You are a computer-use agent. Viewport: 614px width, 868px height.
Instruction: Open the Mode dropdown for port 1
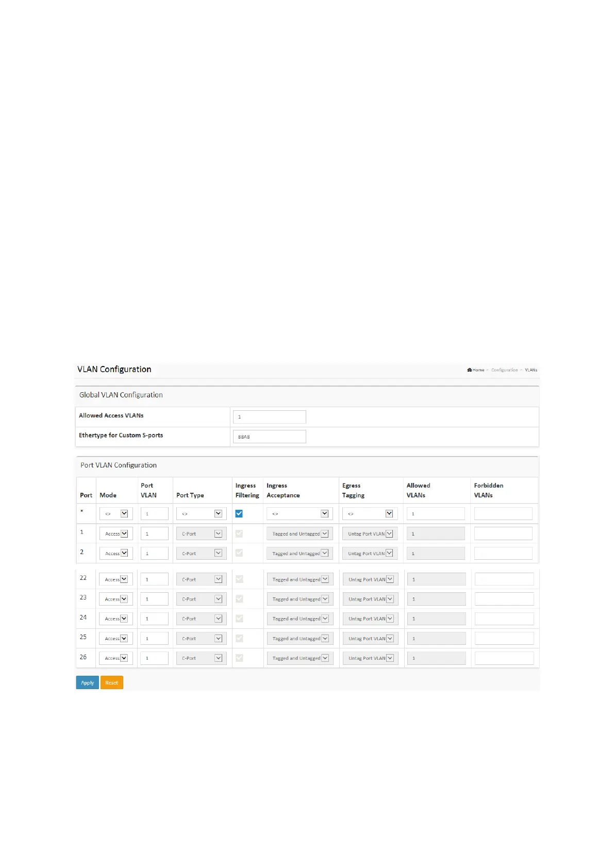(x=117, y=533)
